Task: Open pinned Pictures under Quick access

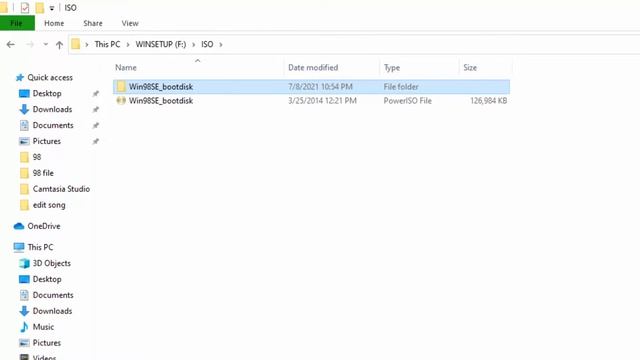Action: coord(47,141)
